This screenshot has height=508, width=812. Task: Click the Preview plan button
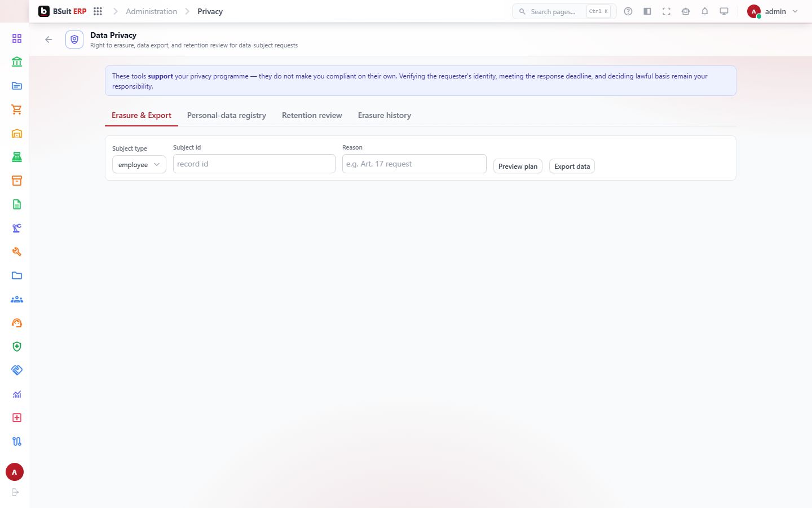click(x=518, y=166)
